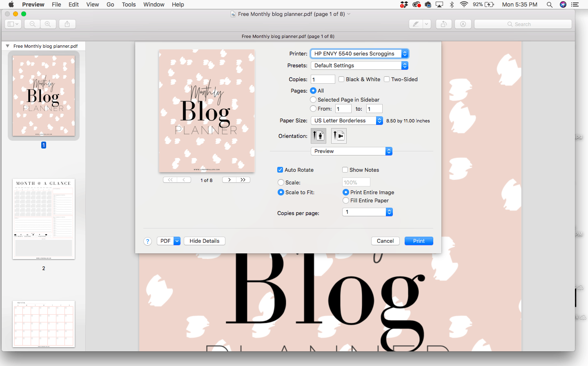Open the View menu
The height and width of the screenshot is (366, 588).
[93, 4]
